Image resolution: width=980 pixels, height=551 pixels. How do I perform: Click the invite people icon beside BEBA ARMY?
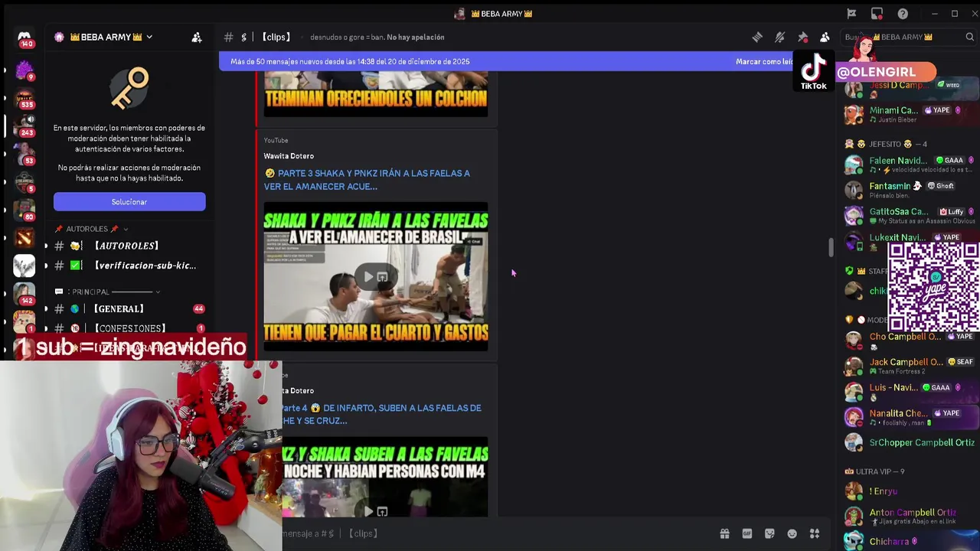[x=197, y=37]
